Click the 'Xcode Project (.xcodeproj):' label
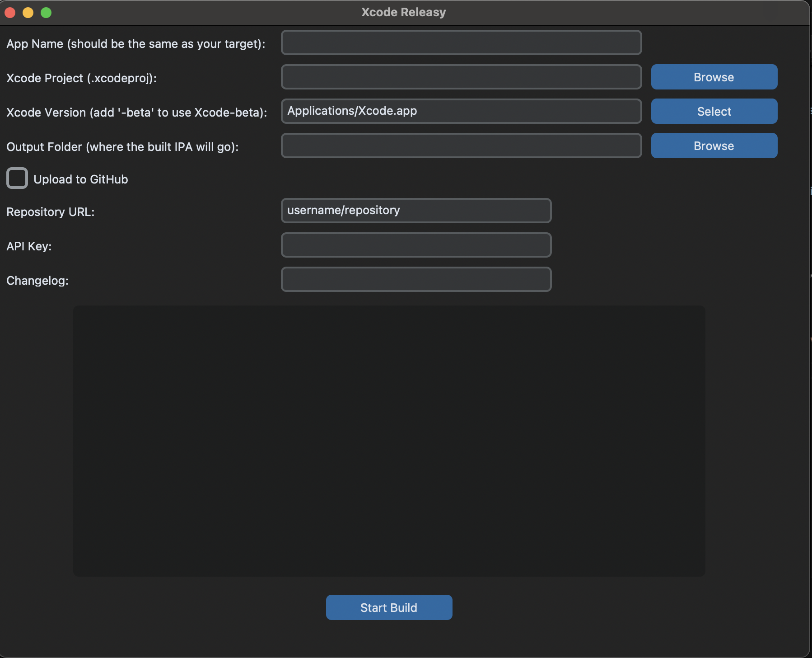The width and height of the screenshot is (812, 658). 82,78
